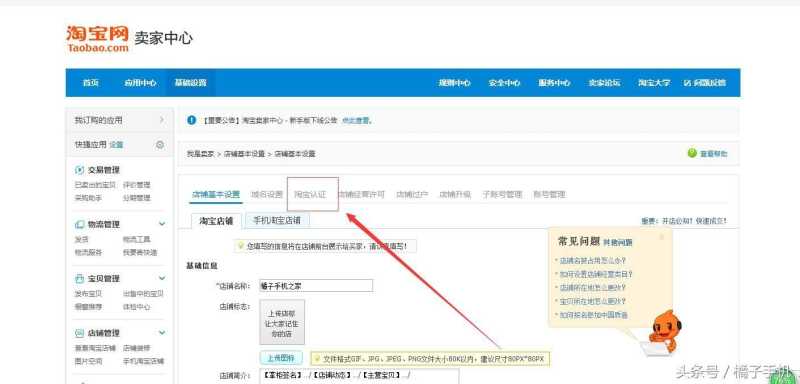Screen dimensions: 800x384
Task: Click the 上传图标 button
Action: 281,357
